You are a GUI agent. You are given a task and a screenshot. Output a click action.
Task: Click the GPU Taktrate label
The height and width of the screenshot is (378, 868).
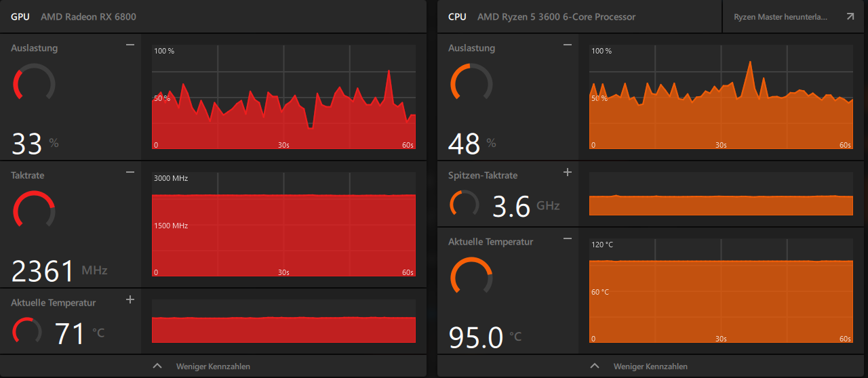28,175
